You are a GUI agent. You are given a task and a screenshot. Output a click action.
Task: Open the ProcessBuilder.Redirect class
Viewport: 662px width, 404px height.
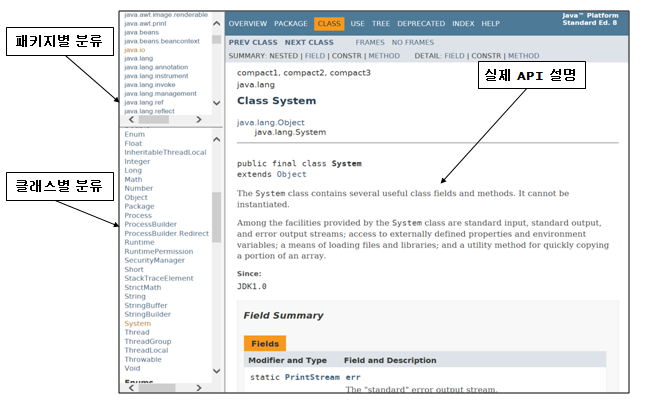(167, 233)
